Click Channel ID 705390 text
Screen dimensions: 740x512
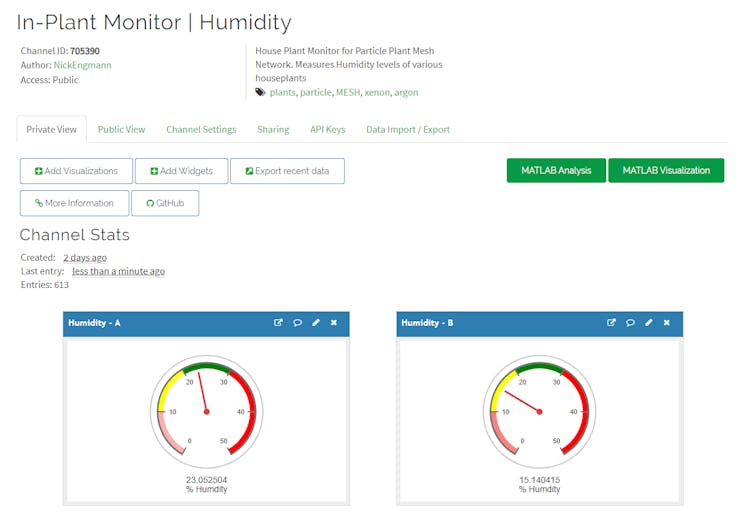pyautogui.click(x=60, y=51)
